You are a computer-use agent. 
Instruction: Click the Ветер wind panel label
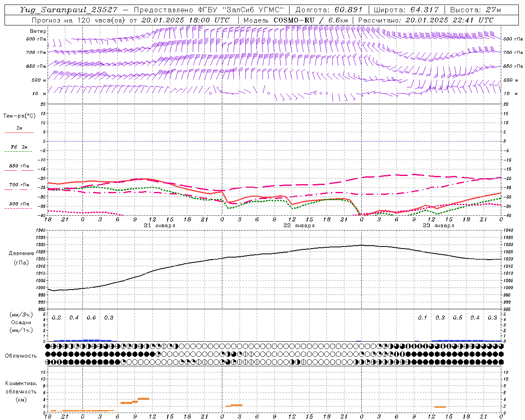(x=38, y=31)
